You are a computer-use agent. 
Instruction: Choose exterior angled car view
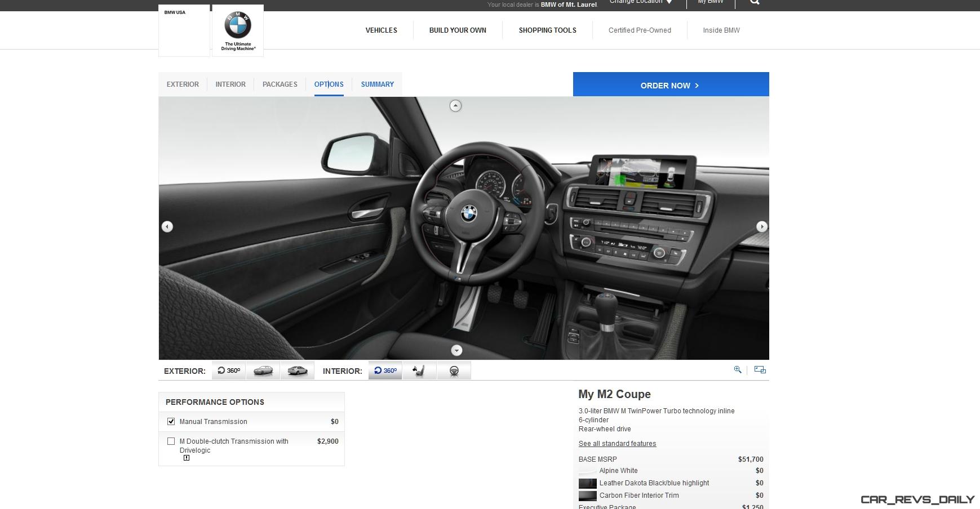298,370
